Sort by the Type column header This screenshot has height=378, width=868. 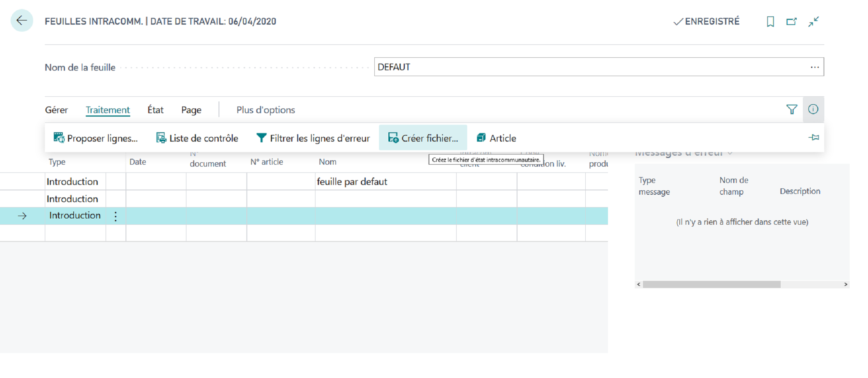coord(57,162)
